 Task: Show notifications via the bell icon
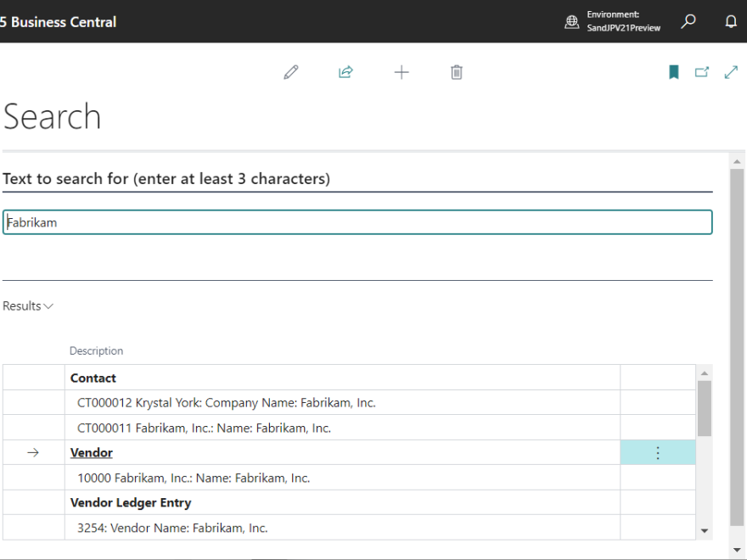point(731,21)
